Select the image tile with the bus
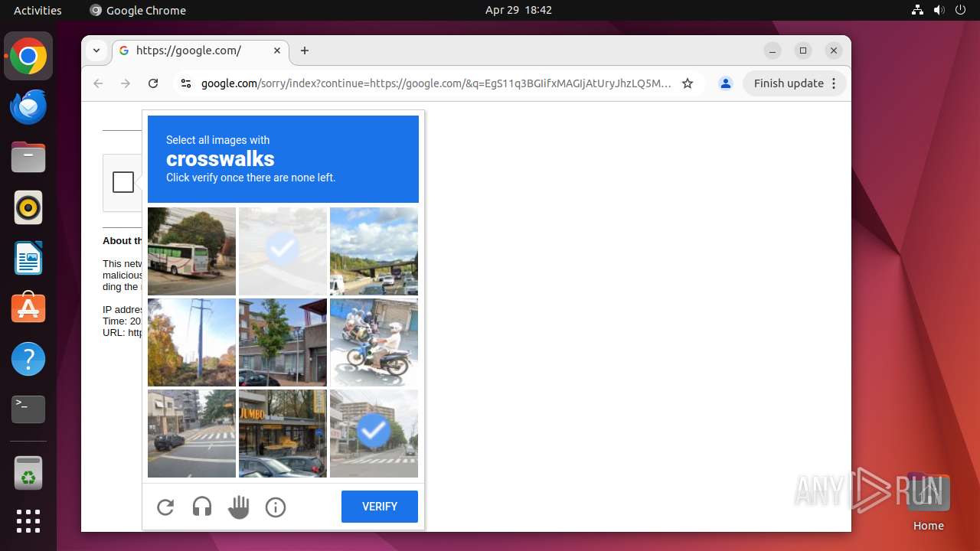Screen dimensions: 980x551 pyautogui.click(x=191, y=251)
